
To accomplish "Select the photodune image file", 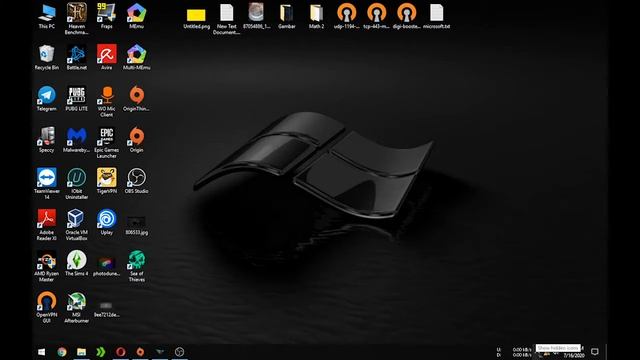I will tap(107, 266).
